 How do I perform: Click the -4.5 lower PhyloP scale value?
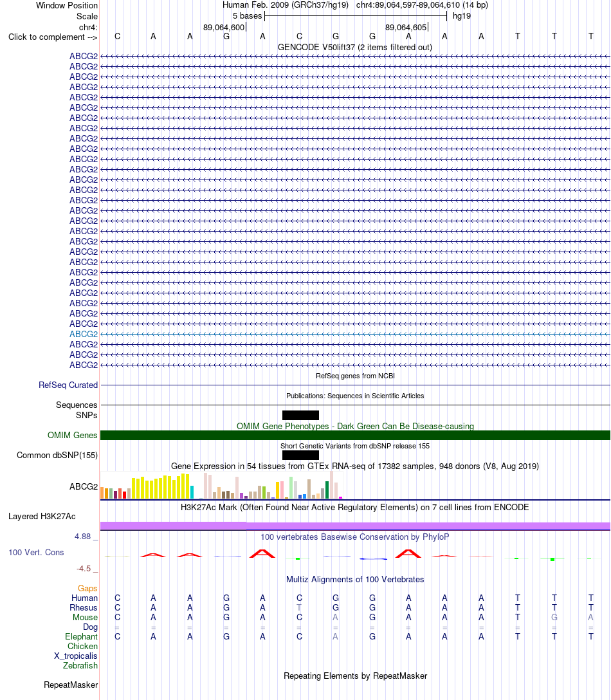click(84, 569)
